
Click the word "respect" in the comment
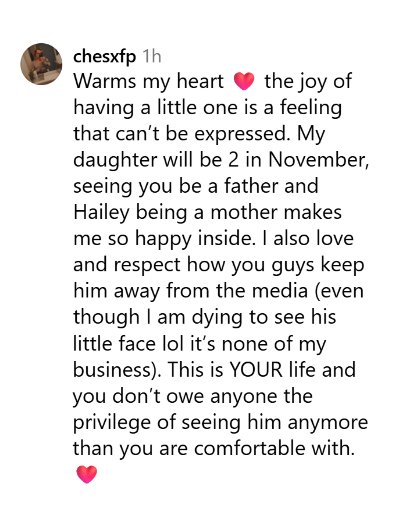coord(147,265)
